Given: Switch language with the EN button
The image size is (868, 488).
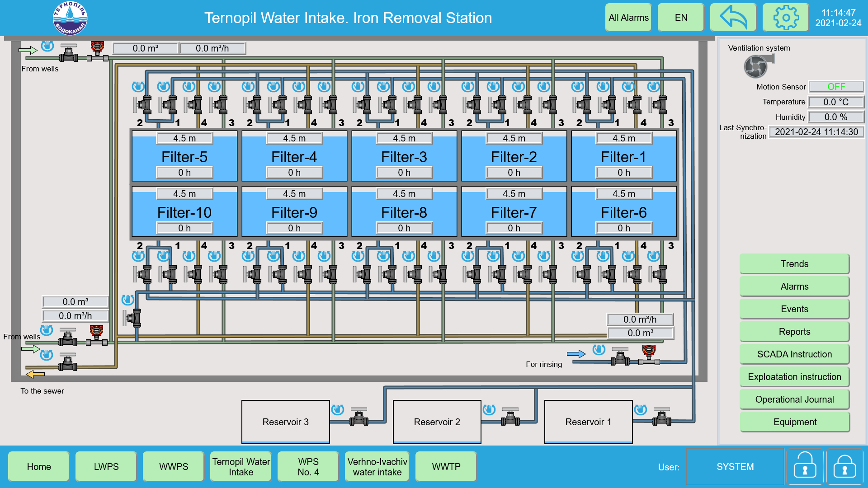Looking at the screenshot, I should click(681, 18).
